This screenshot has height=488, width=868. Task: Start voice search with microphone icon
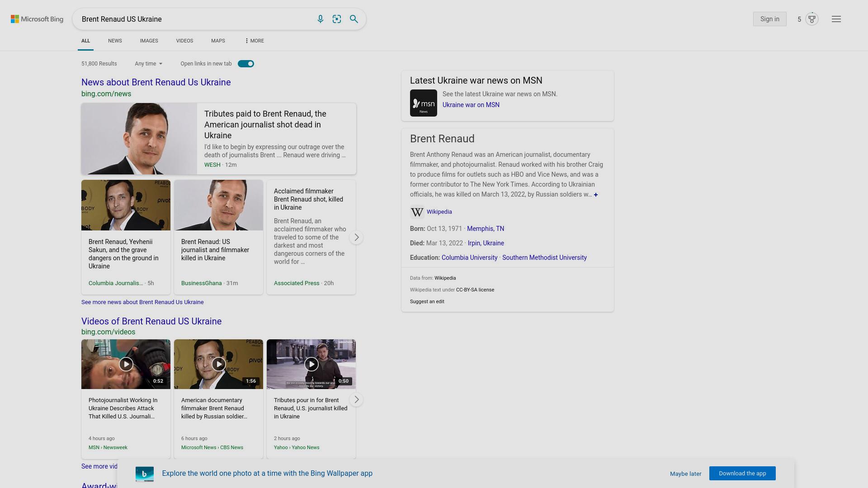tap(320, 19)
